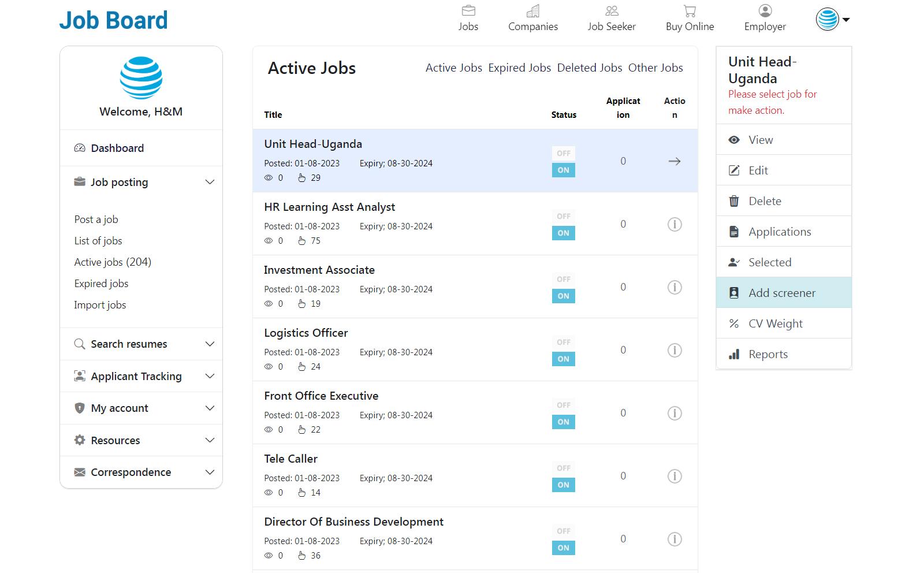Viewport: 924px width, 573px height.
Task: Open the Job Seeker section
Action: coord(611,17)
